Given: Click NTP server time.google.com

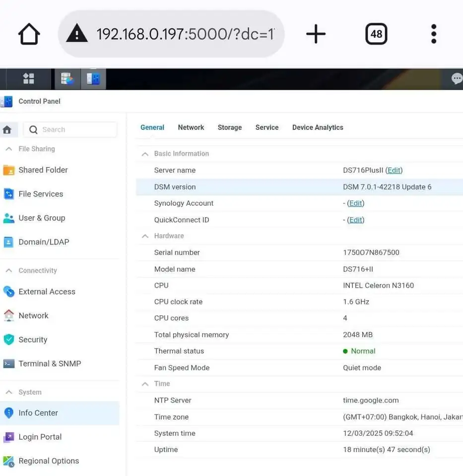Looking at the screenshot, I should [x=371, y=401].
